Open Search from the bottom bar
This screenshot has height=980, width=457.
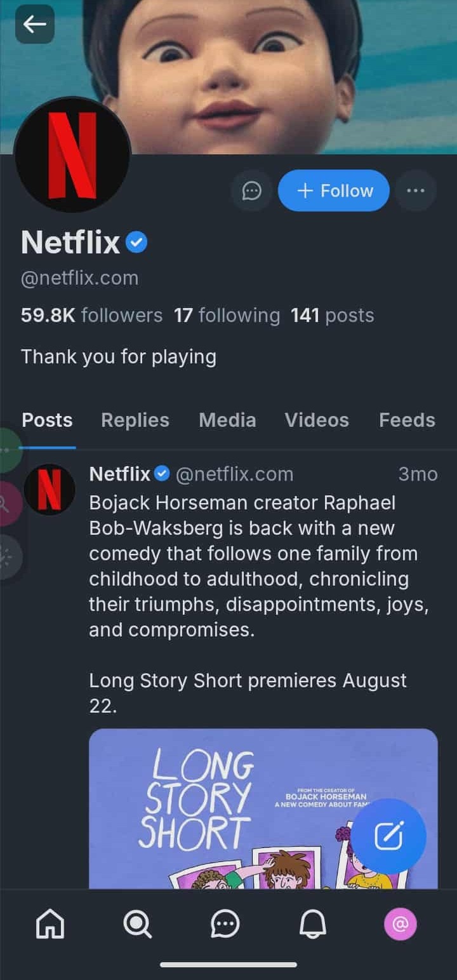click(137, 924)
